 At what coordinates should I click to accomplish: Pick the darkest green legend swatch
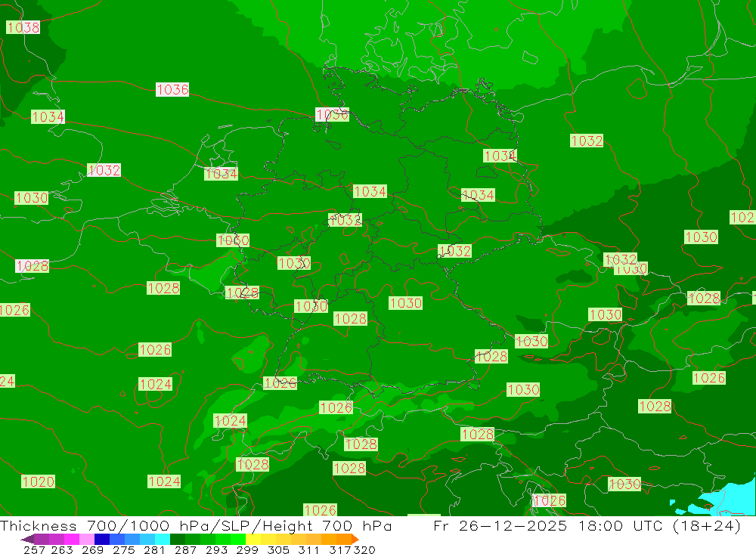click(178, 539)
